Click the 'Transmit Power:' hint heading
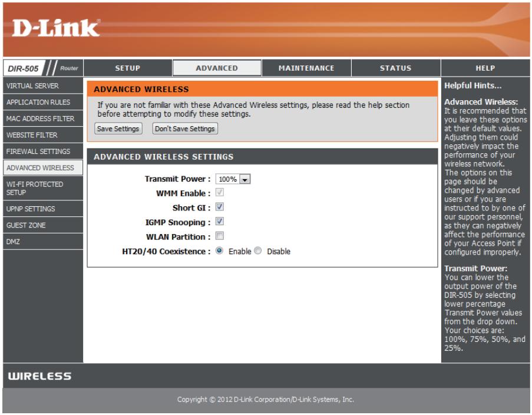532x415 pixels. click(475, 268)
